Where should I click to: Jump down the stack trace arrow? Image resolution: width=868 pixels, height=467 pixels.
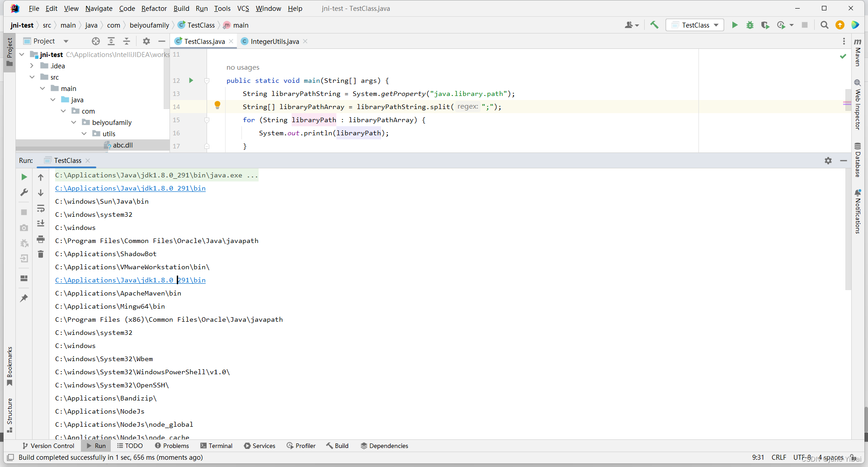[41, 192]
